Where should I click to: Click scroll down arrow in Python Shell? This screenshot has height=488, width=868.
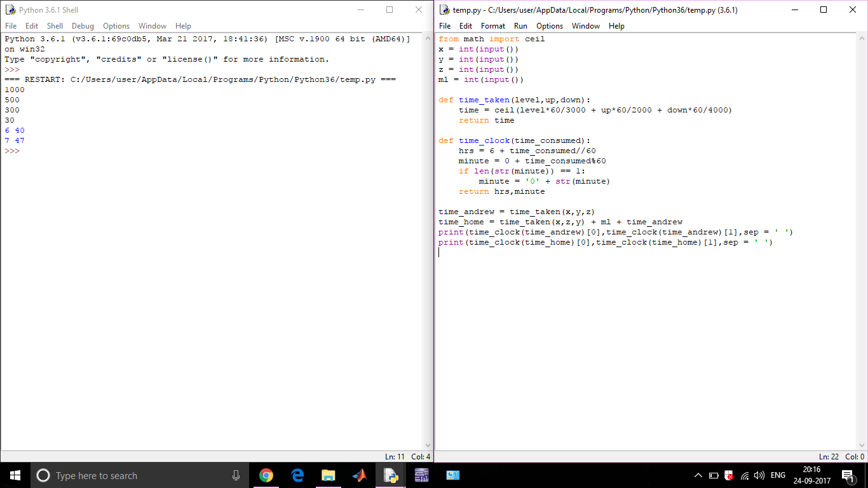tap(428, 446)
